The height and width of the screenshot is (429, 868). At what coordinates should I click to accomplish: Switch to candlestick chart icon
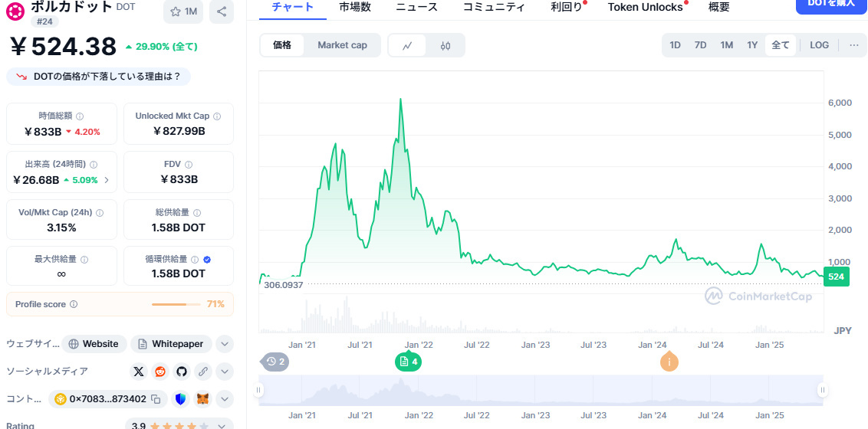(x=445, y=45)
